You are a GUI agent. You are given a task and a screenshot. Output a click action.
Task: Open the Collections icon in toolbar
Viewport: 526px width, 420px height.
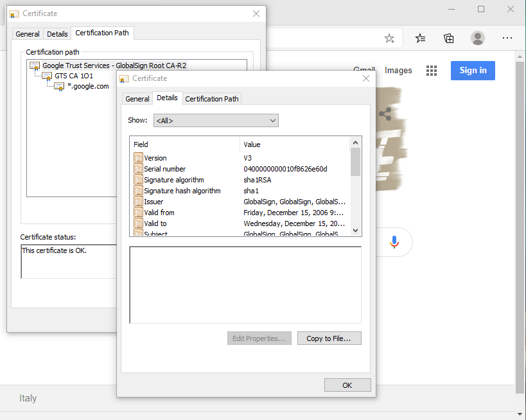(x=449, y=38)
